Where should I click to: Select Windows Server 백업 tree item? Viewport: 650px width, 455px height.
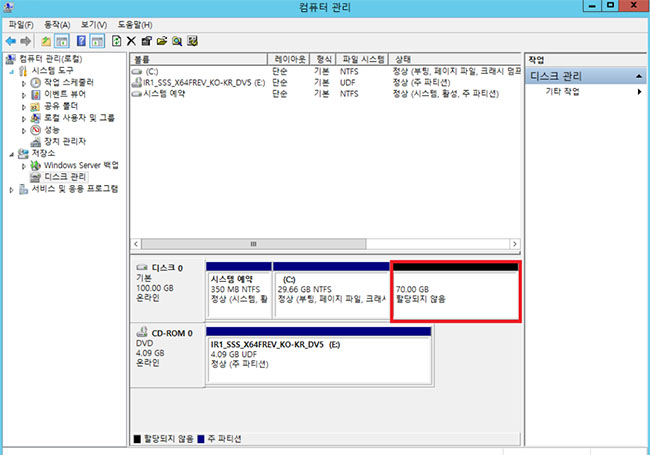tap(81, 165)
